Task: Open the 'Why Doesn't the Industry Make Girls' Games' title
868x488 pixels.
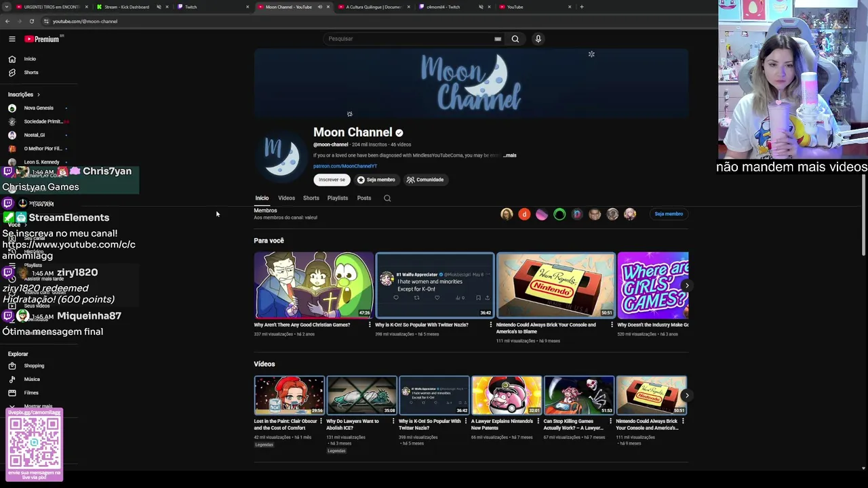Action: click(x=652, y=325)
